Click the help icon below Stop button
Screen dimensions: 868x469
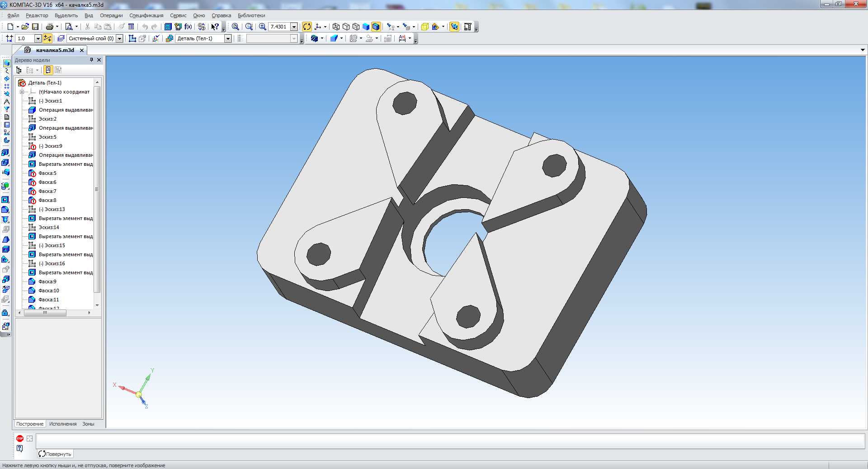(x=20, y=448)
